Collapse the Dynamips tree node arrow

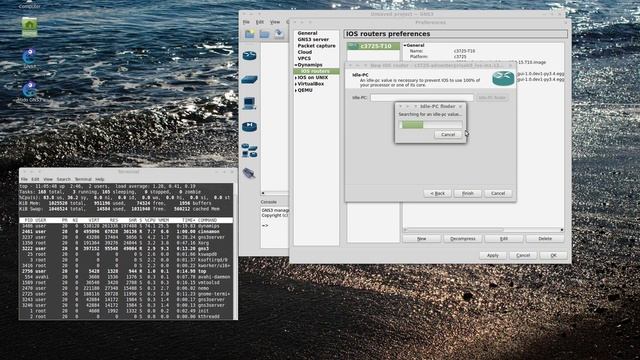pyautogui.click(x=296, y=65)
